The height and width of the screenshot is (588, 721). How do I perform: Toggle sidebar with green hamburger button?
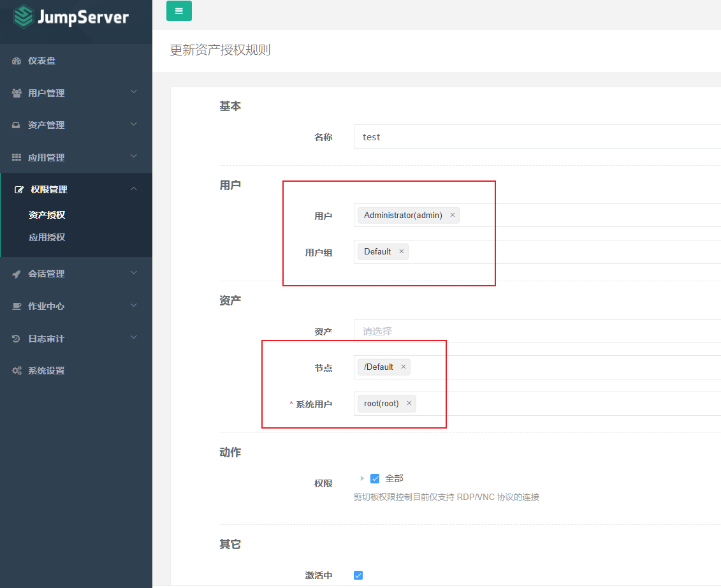click(179, 11)
